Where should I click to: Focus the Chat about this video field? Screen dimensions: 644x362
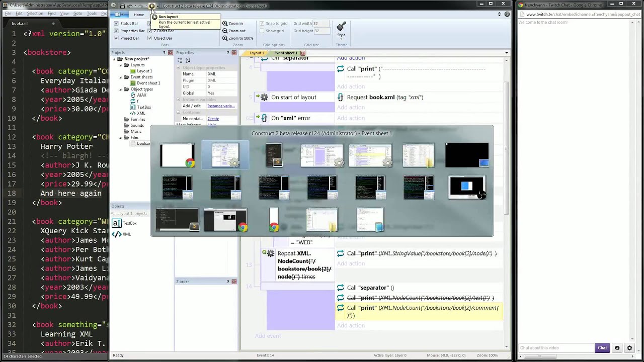pyautogui.click(x=556, y=348)
